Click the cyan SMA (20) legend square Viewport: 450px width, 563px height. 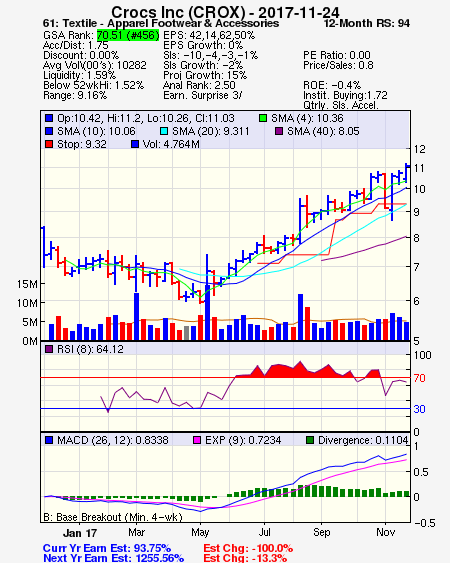coord(164,131)
